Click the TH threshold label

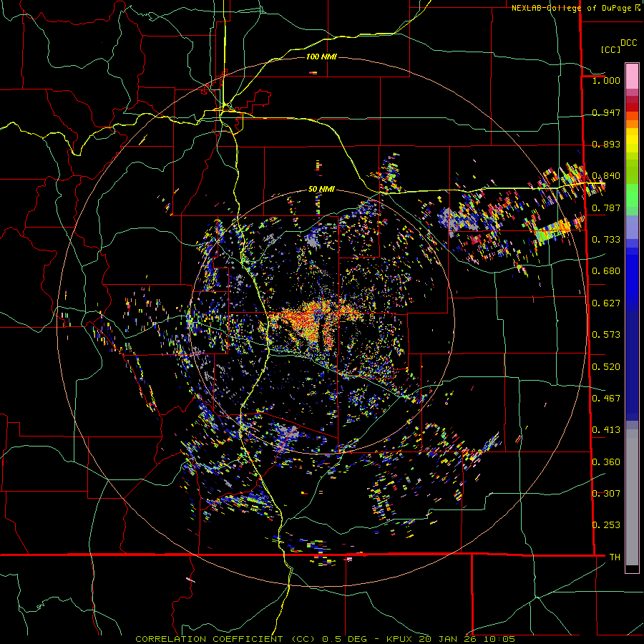[615, 557]
